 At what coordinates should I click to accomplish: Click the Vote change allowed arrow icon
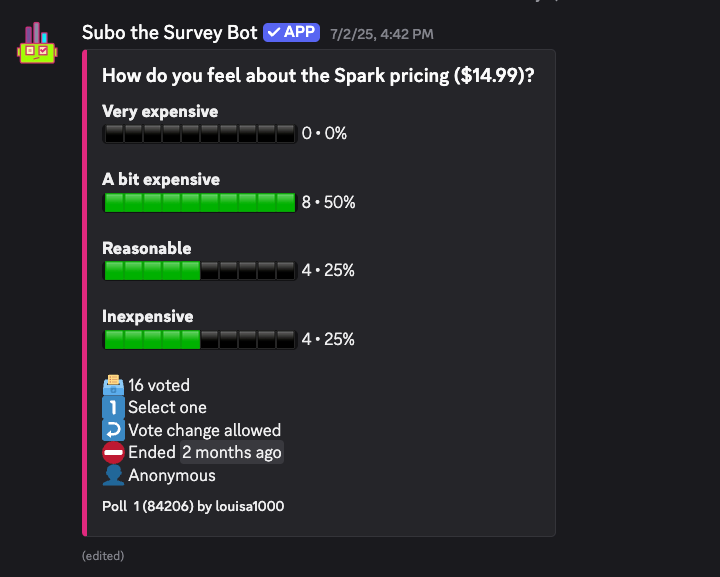coord(113,430)
